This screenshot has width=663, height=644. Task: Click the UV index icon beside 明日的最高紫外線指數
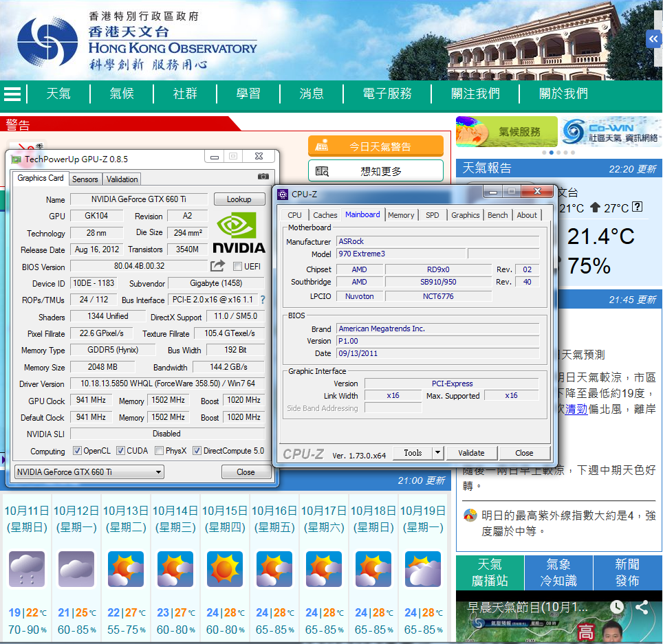470,515
